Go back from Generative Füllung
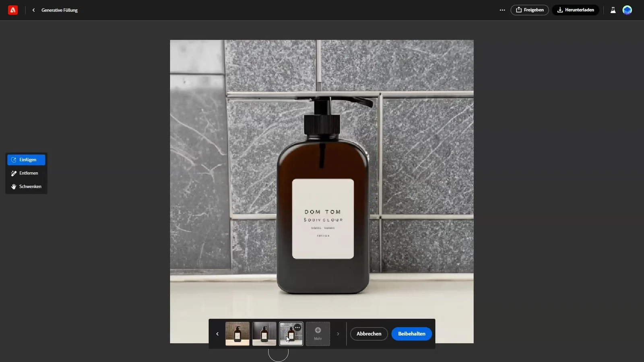This screenshot has height=362, width=644. pos(33,10)
